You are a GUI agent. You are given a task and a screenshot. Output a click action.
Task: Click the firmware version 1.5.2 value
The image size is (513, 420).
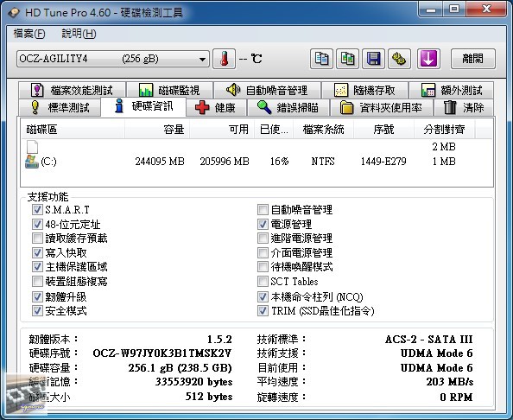click(219, 339)
